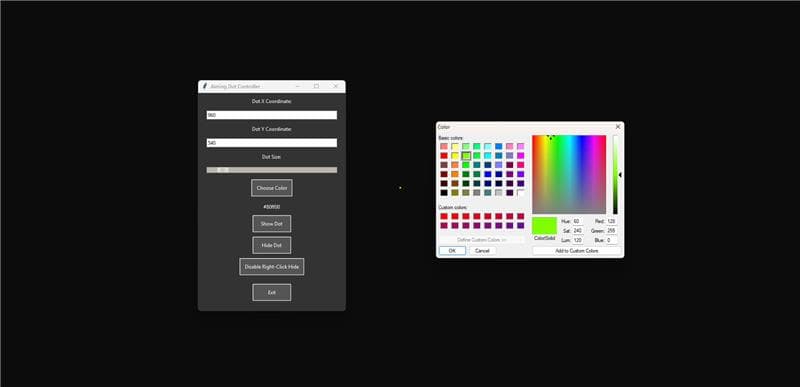Click the hex color value text below Choose Color
Screen dimensions: 800x387
click(271, 207)
